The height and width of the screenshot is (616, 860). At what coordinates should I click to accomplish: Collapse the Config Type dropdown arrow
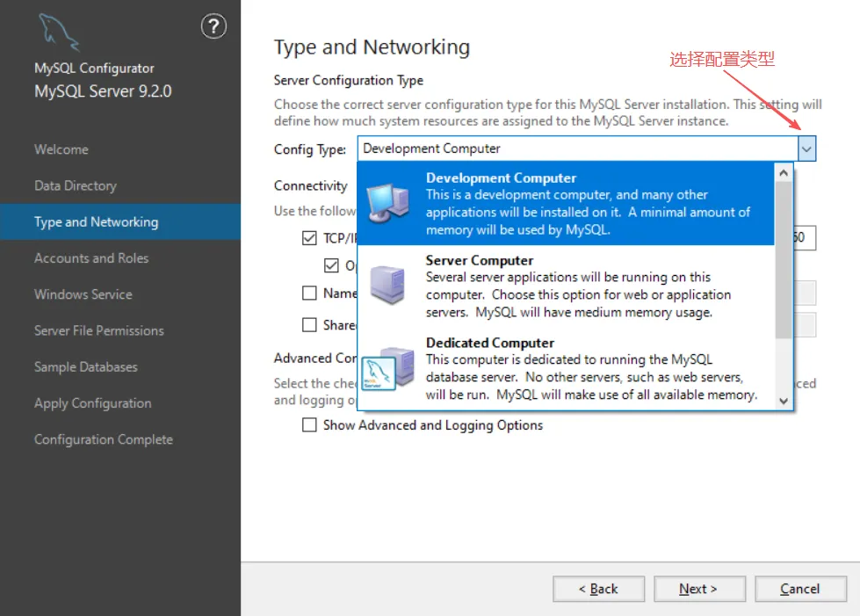pos(806,149)
